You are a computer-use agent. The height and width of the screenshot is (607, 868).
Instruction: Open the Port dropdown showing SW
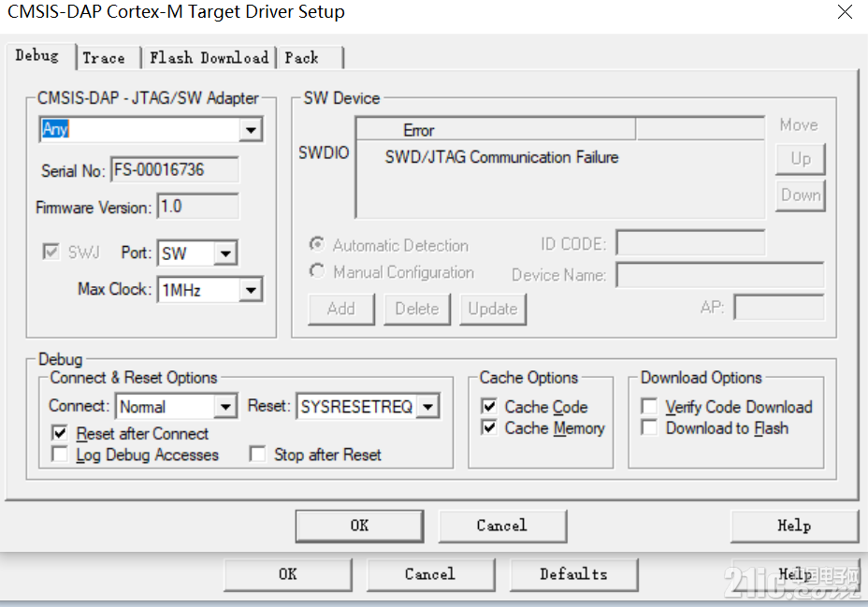coord(225,253)
